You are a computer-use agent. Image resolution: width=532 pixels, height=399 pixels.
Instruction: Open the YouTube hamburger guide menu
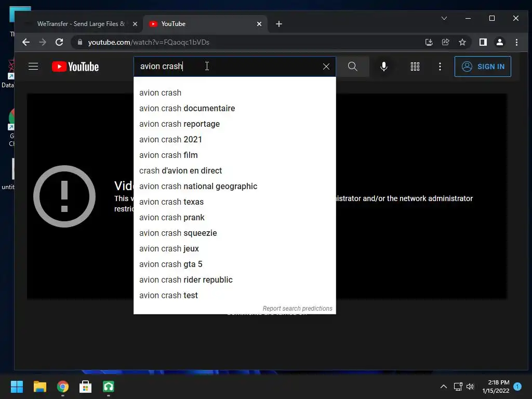coord(33,66)
